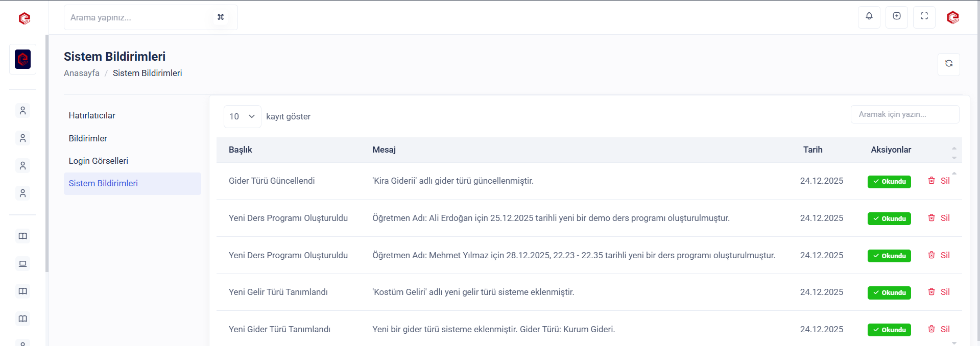Viewport: 980px width, 346px height.
Task: Click the first user icon in sidebar
Action: tap(22, 111)
